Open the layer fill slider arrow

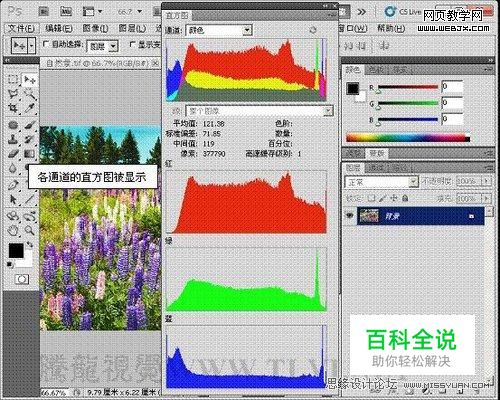(486, 198)
